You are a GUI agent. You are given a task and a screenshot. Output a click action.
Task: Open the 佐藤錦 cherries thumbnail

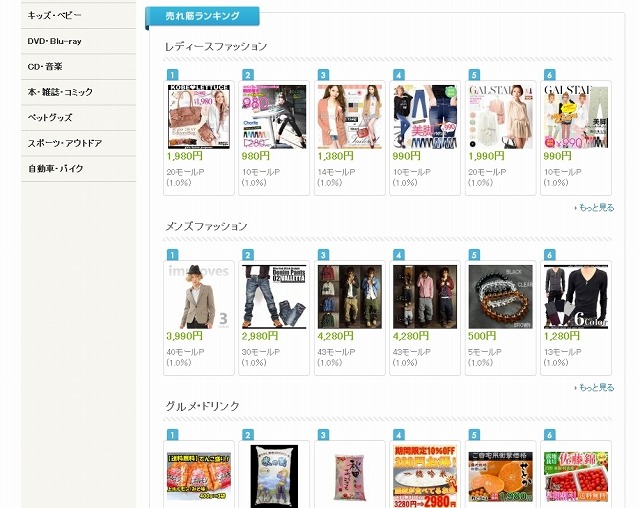tap(576, 476)
